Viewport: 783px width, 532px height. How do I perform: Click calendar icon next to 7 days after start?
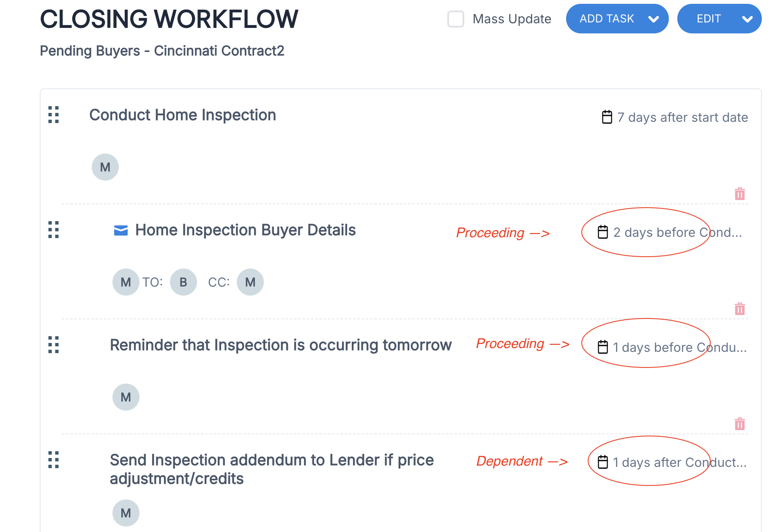(607, 117)
